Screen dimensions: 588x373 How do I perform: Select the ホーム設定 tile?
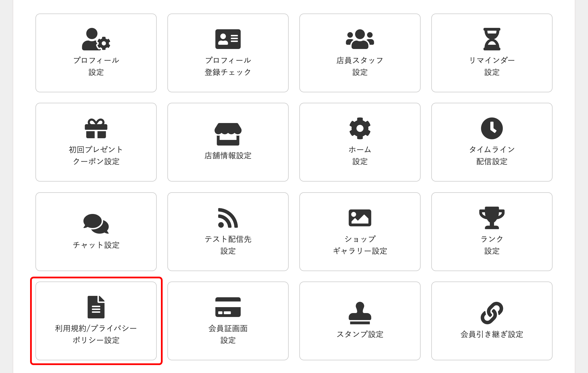(x=360, y=142)
